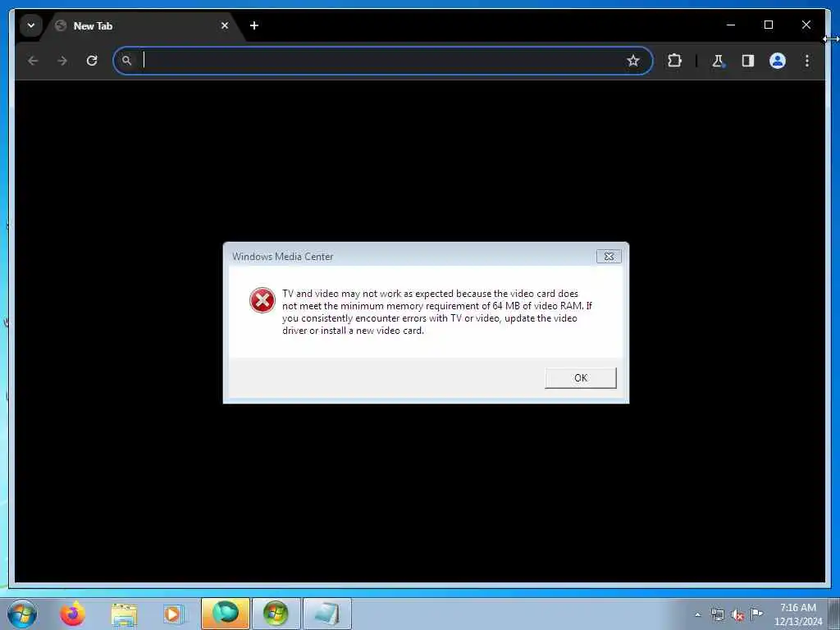The image size is (840, 630).
Task: Close the Windows Media Center error dialog
Action: tap(609, 256)
